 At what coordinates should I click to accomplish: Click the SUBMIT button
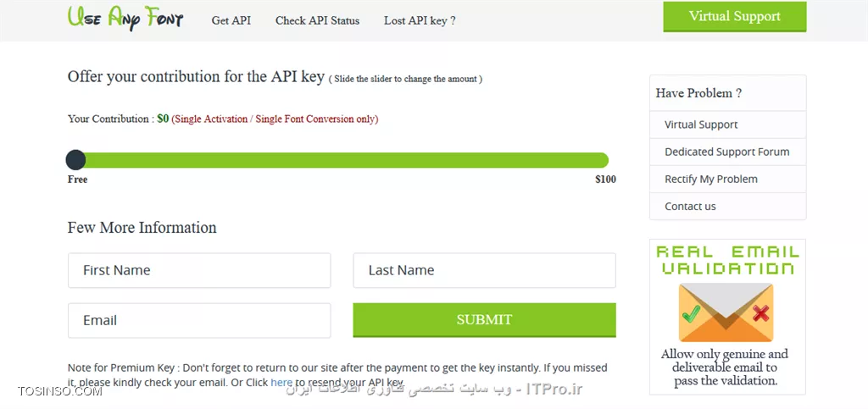(x=484, y=319)
